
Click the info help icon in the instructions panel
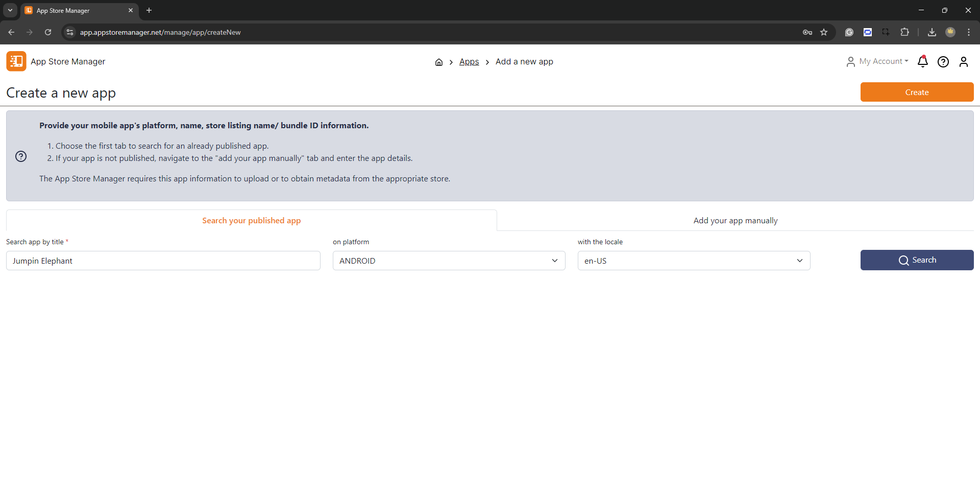click(x=21, y=156)
